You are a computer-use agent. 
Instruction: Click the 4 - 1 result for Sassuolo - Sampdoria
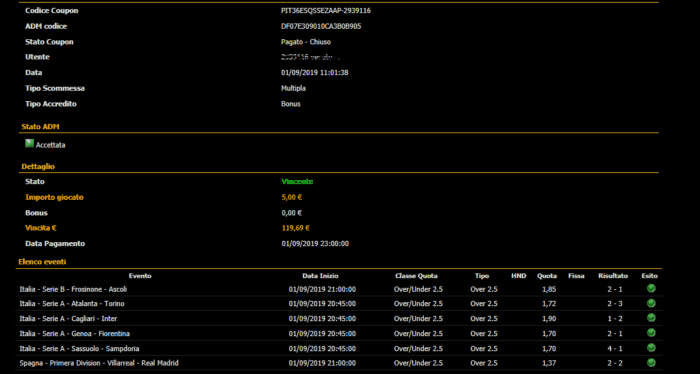[615, 348]
